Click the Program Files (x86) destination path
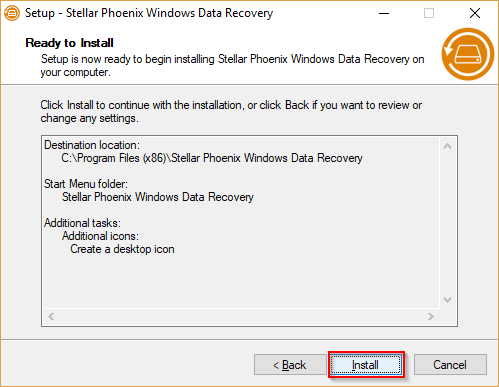 (x=212, y=158)
